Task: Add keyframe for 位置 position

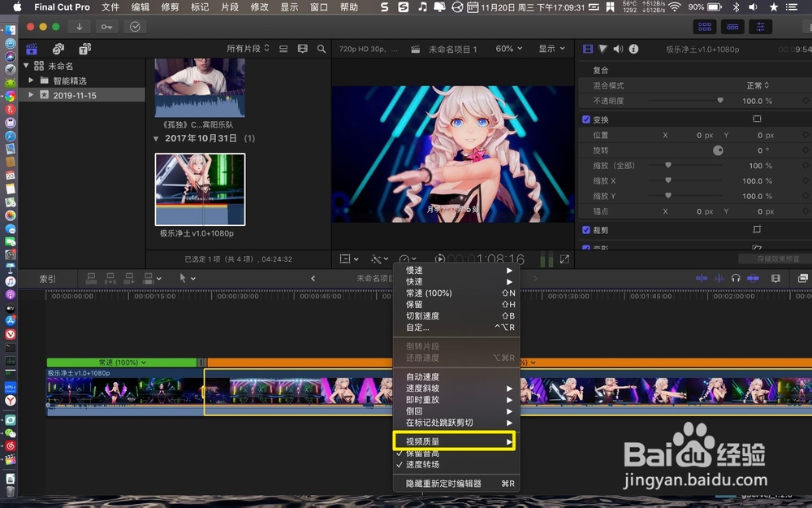Action: point(806,135)
